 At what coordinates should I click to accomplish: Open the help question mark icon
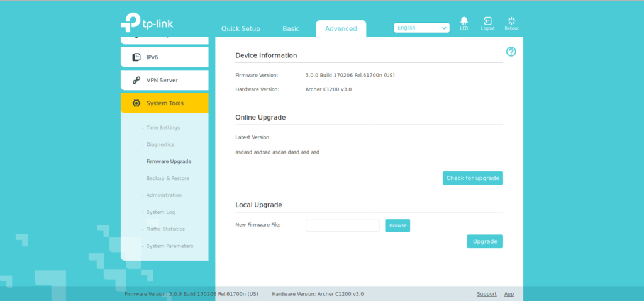(511, 52)
